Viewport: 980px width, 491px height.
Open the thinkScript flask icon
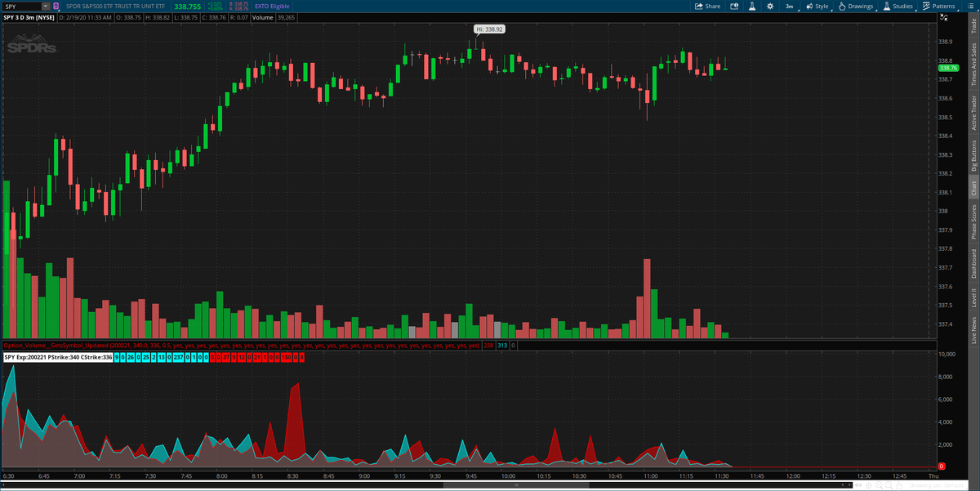751,6
